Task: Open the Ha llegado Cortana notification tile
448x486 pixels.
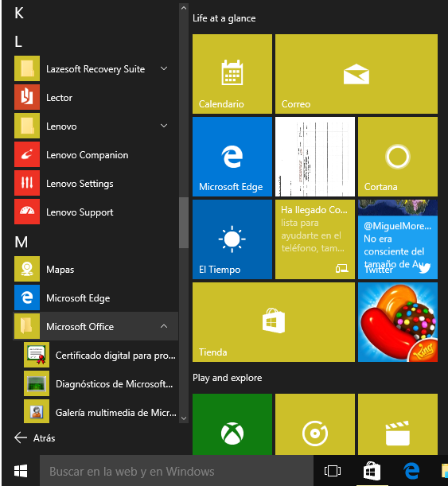Action: coord(315,239)
